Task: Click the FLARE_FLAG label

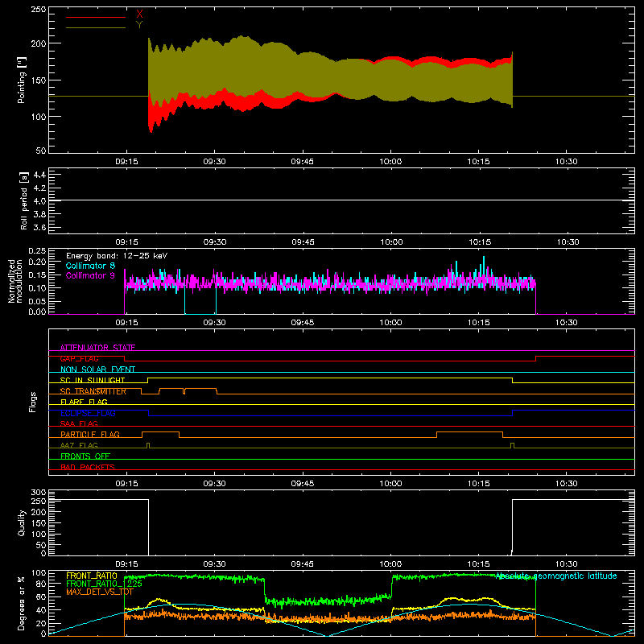Action: tap(84, 402)
